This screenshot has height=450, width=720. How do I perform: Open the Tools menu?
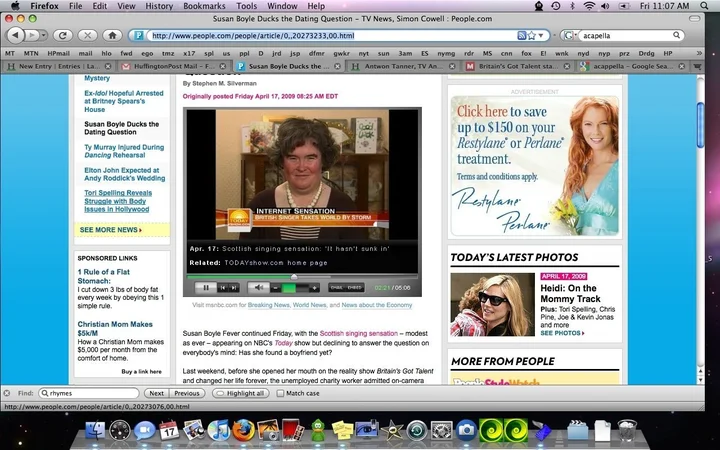point(247,6)
